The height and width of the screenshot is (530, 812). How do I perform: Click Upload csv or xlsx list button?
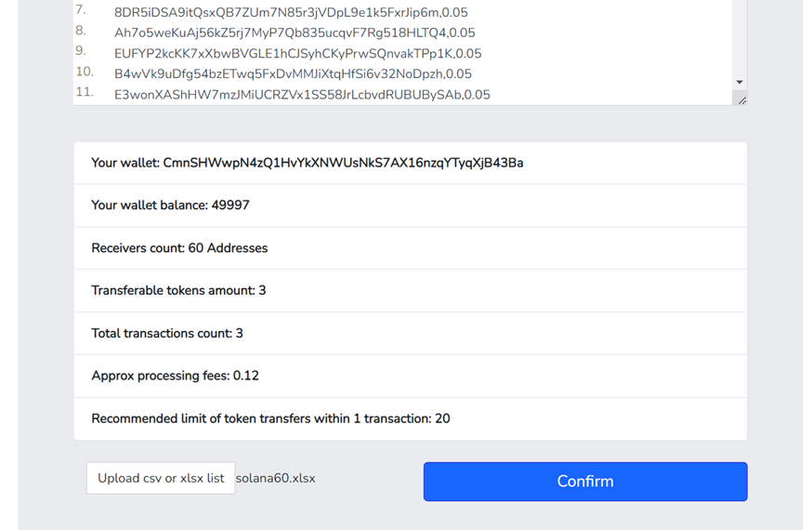point(161,478)
